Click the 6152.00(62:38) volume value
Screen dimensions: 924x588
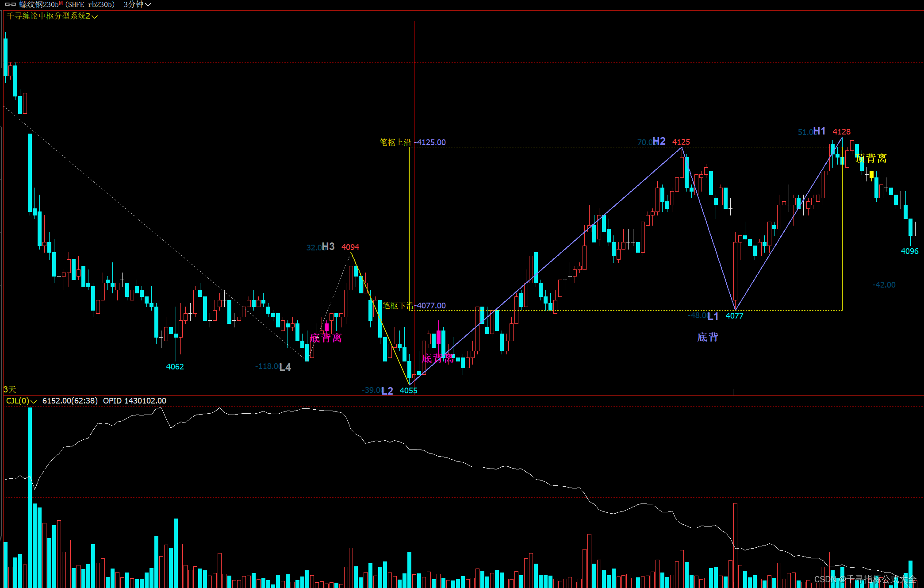click(70, 401)
